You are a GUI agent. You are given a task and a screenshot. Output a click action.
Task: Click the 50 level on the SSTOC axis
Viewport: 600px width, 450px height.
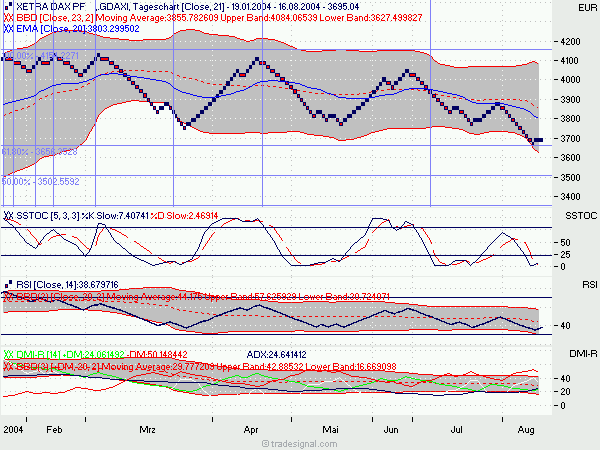point(565,243)
